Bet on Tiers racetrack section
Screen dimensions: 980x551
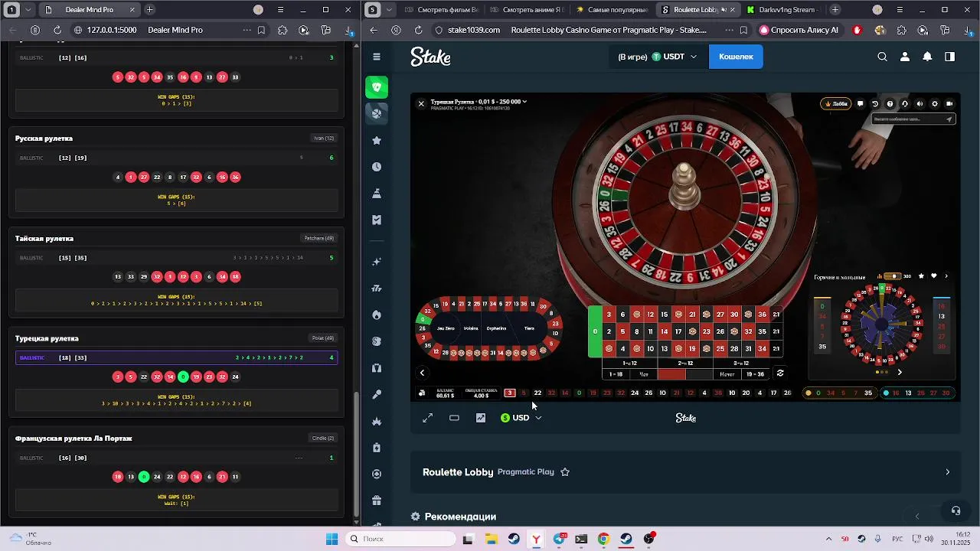coord(529,328)
